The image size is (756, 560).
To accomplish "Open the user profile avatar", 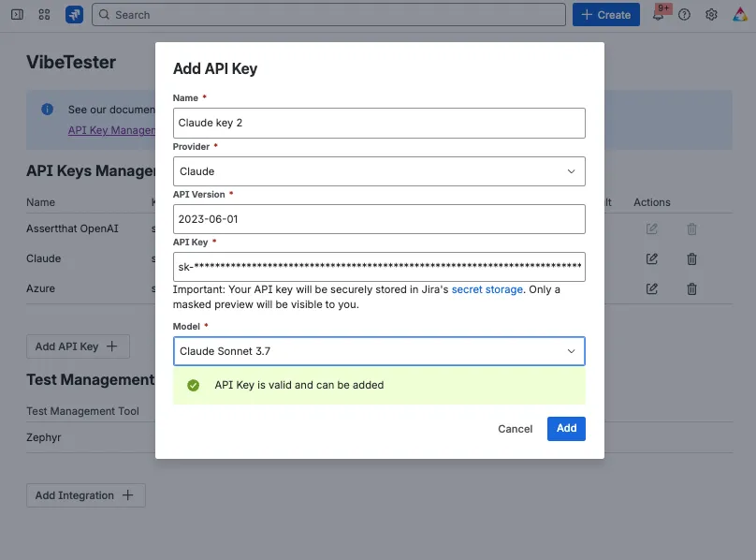I will [x=740, y=14].
